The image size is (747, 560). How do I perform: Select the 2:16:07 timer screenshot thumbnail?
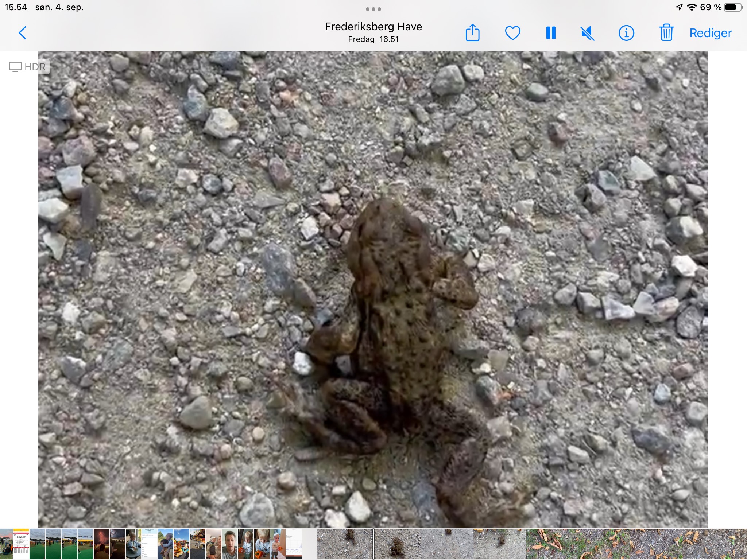[x=21, y=544]
